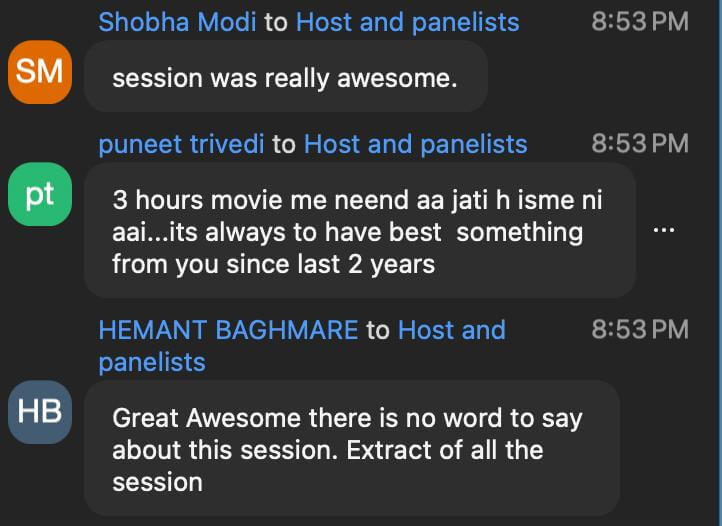Click Host and panelists beside puneet trivedi
The height and width of the screenshot is (526, 722).
click(x=415, y=144)
